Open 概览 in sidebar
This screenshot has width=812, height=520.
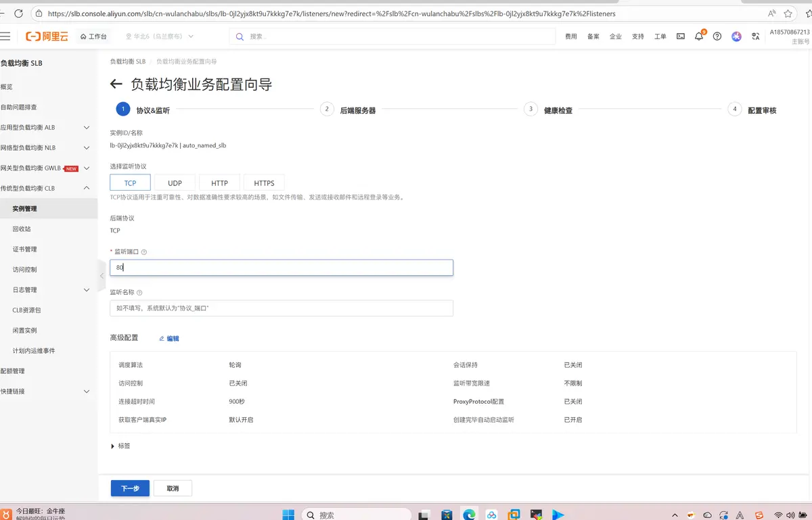[x=7, y=87]
